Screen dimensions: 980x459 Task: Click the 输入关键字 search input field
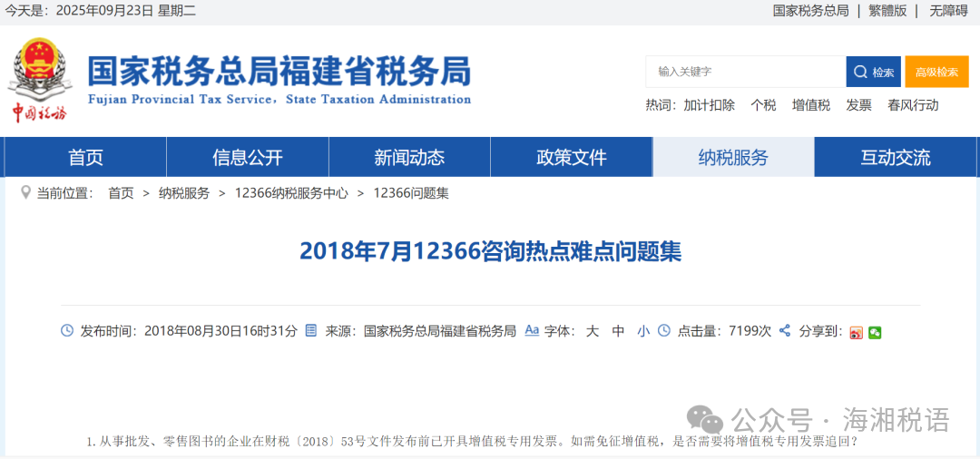pos(744,72)
